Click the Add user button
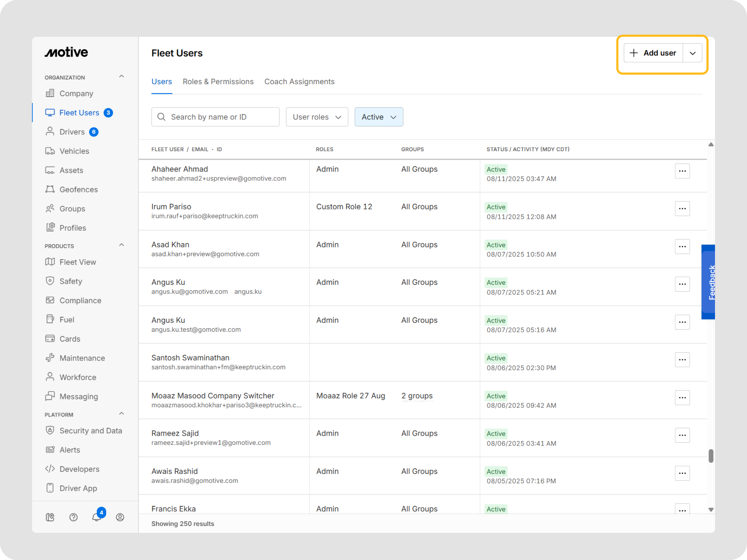Image resolution: width=747 pixels, height=560 pixels. pos(653,53)
